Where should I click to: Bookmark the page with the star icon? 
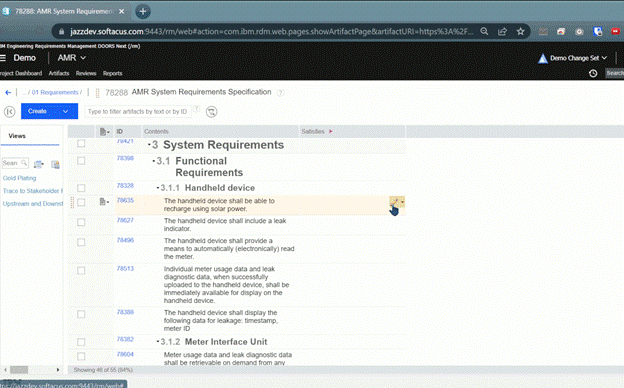click(x=521, y=31)
